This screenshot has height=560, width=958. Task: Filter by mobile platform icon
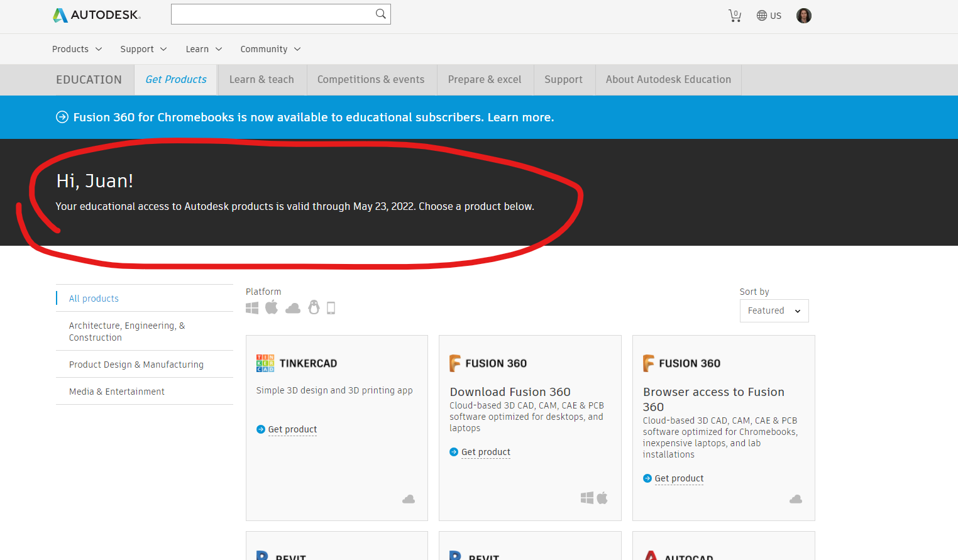[x=331, y=308]
